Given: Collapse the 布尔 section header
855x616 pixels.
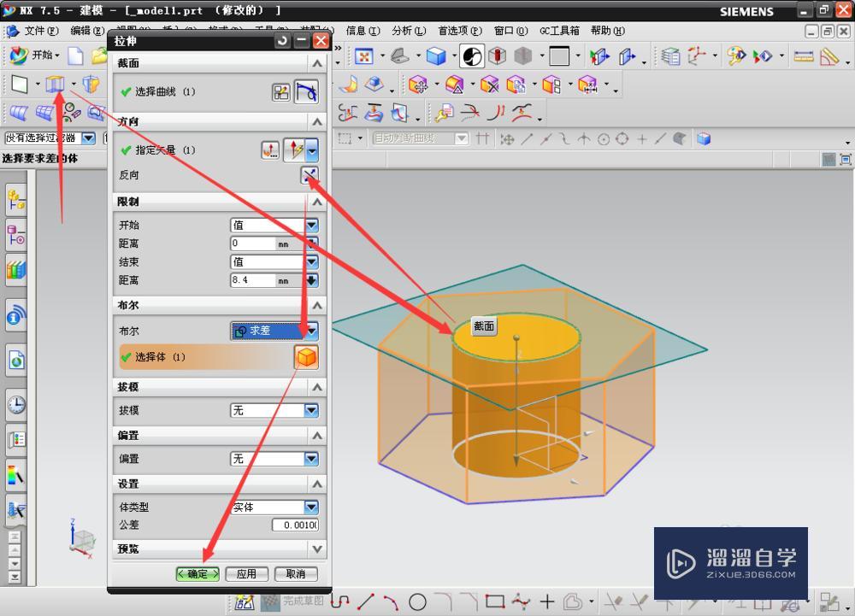Looking at the screenshot, I should click(x=317, y=306).
